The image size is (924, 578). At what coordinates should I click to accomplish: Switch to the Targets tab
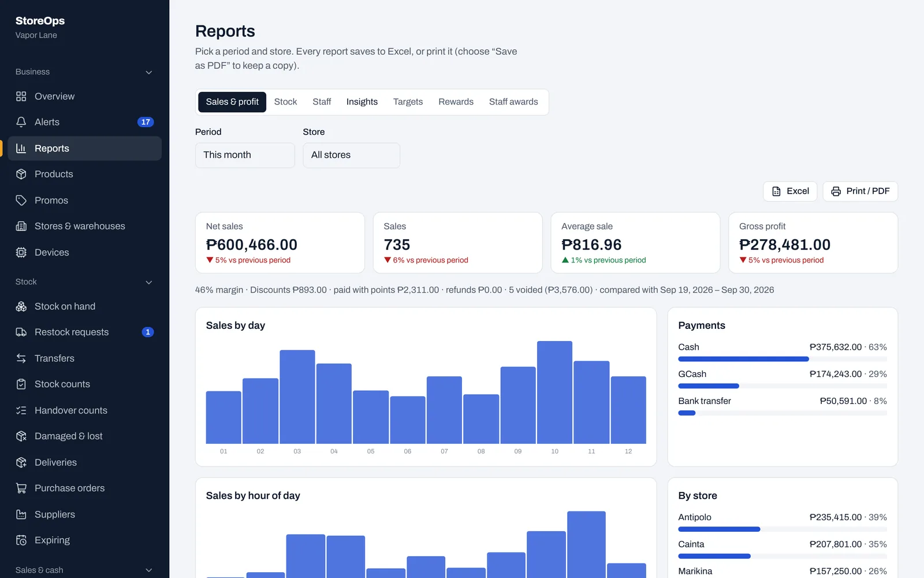pos(408,102)
